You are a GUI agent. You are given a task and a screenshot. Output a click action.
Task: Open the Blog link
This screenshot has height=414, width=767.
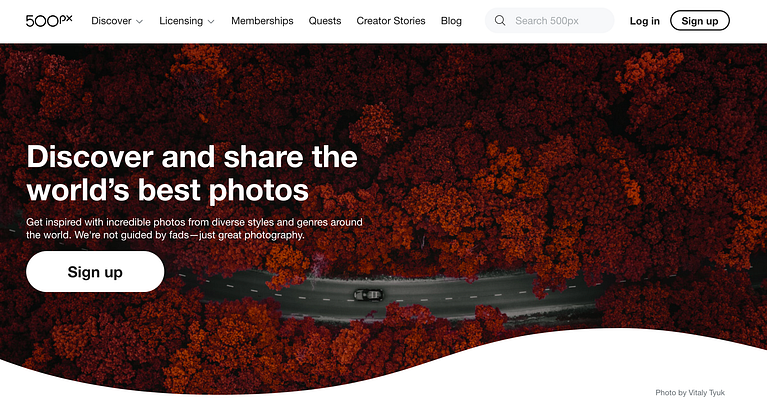(x=451, y=21)
